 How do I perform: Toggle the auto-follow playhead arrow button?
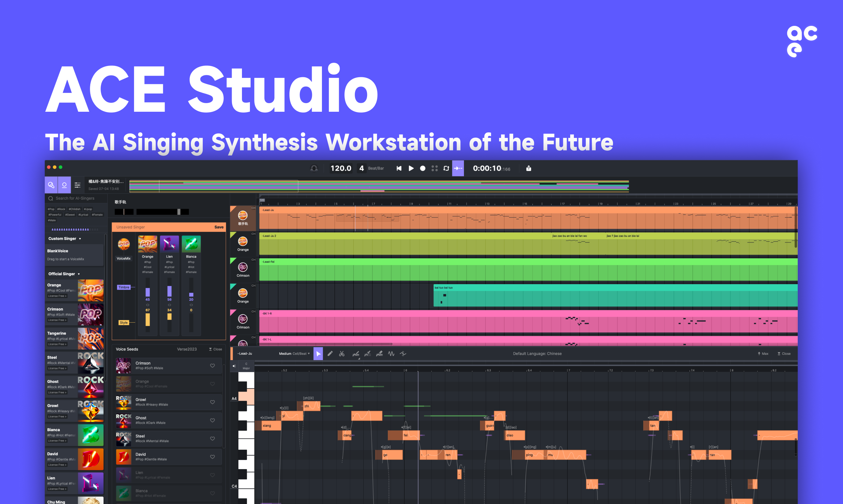(458, 168)
